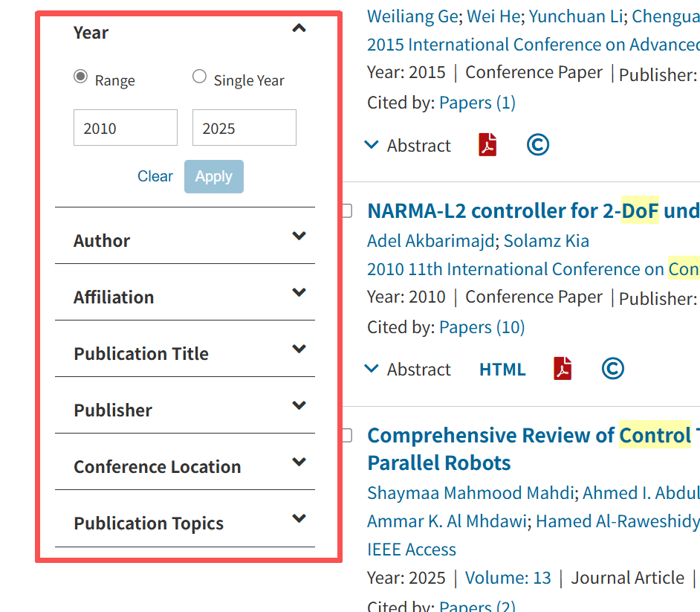The width and height of the screenshot is (700, 612).
Task: Click the copyright icon of the NARMA-L2 paper
Action: click(612, 369)
